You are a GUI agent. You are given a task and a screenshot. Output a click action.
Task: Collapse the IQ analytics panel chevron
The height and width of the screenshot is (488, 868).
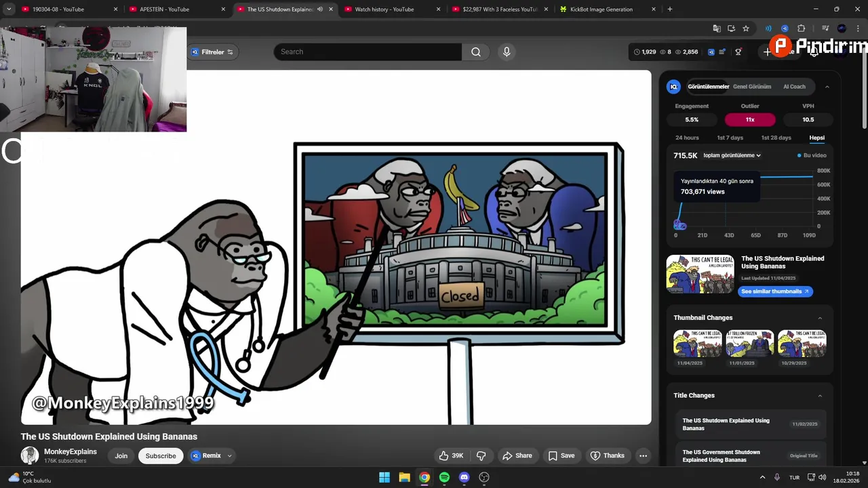coord(827,87)
